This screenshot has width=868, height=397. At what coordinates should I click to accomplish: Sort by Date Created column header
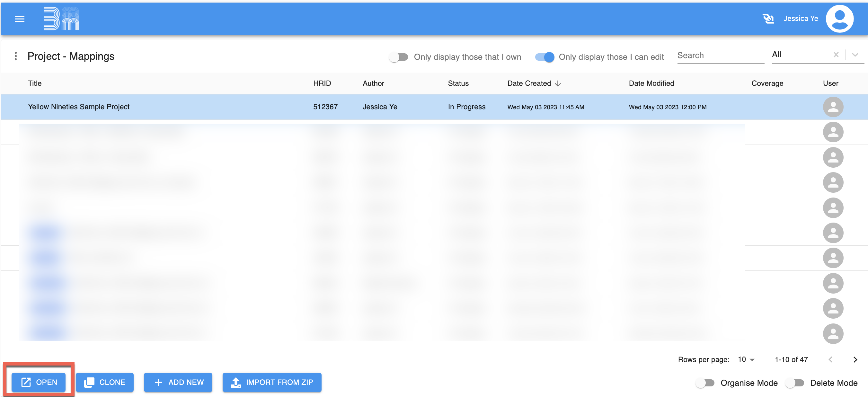(529, 83)
